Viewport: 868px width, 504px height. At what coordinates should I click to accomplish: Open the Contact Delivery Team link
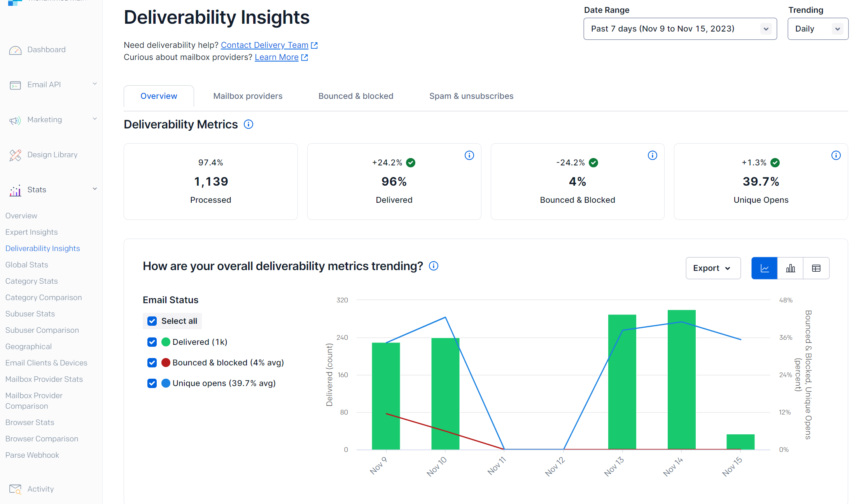264,45
